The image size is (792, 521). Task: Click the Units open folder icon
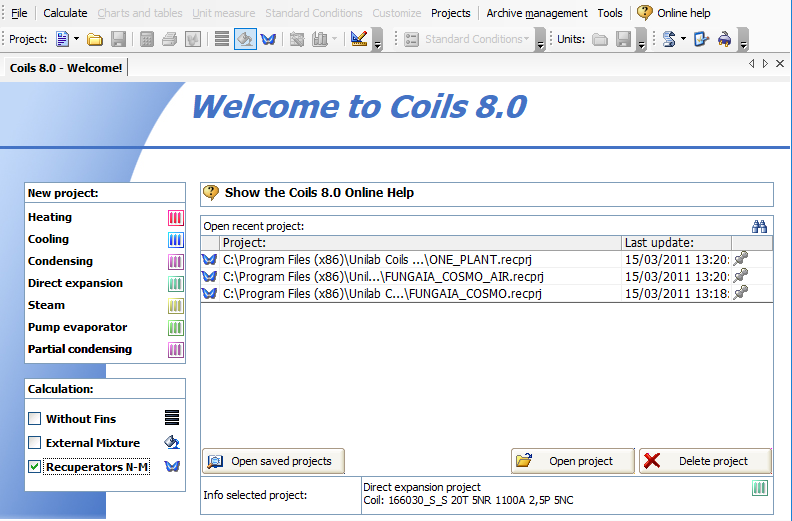pos(600,39)
